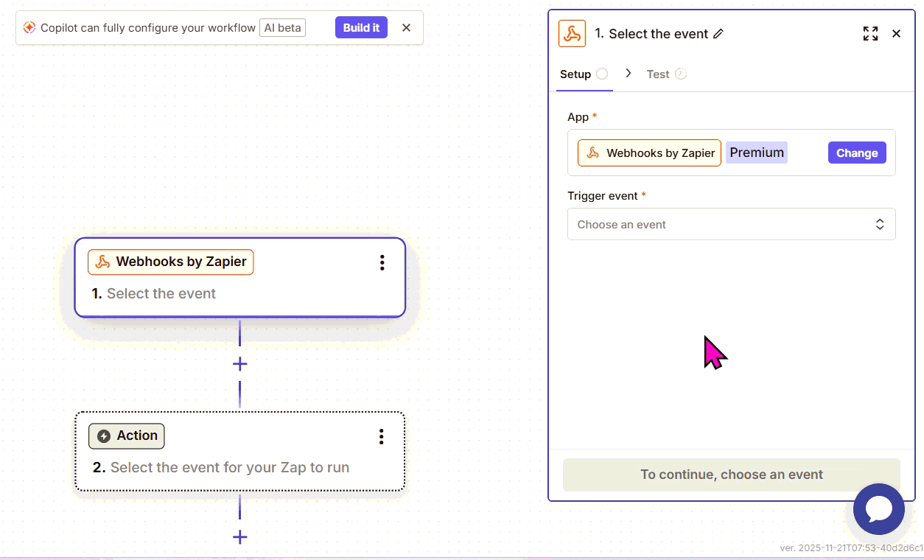The height and width of the screenshot is (560, 924).
Task: Add a step between trigger and action
Action: [x=239, y=364]
